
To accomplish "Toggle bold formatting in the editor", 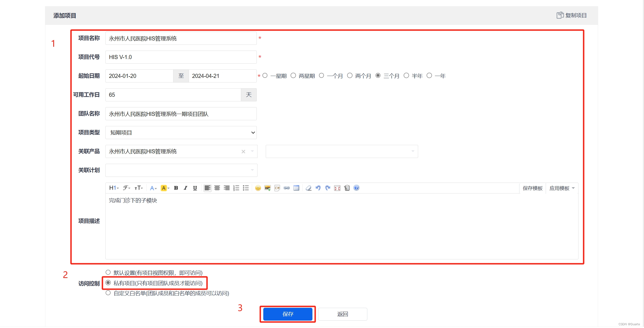I will tap(176, 188).
